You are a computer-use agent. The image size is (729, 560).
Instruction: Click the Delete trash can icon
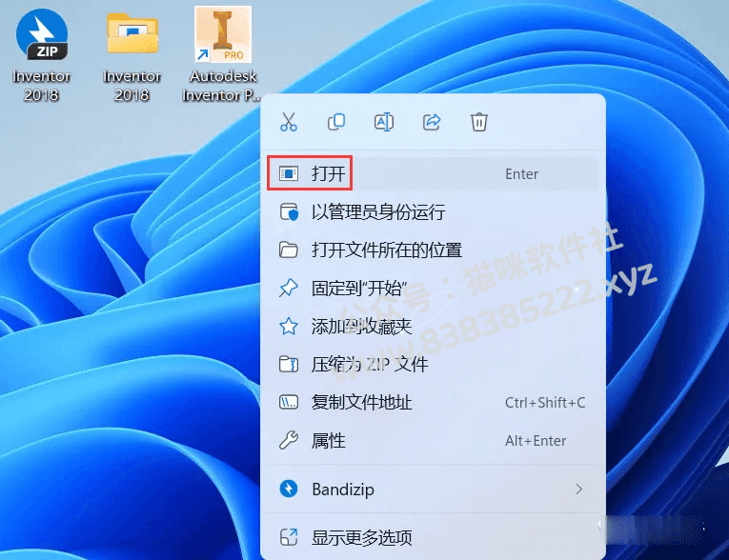coord(479,122)
